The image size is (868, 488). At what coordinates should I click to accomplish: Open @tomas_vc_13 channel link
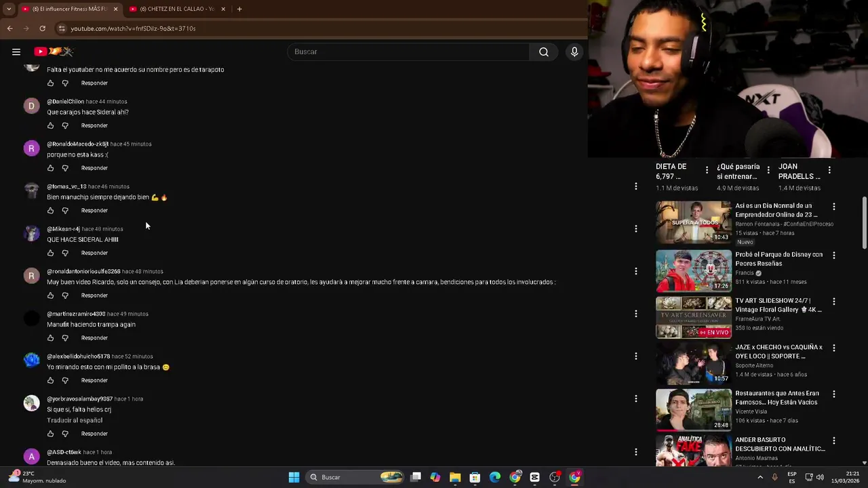pos(66,186)
